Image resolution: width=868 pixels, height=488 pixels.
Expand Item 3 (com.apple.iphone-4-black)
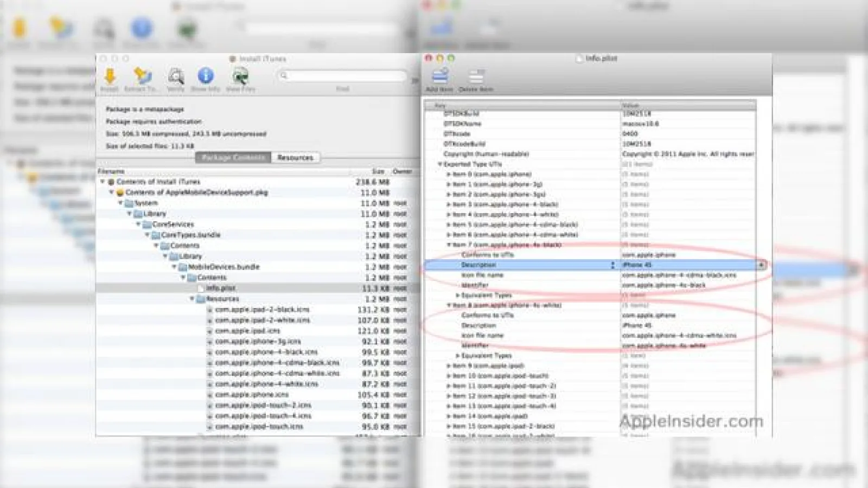tap(449, 204)
